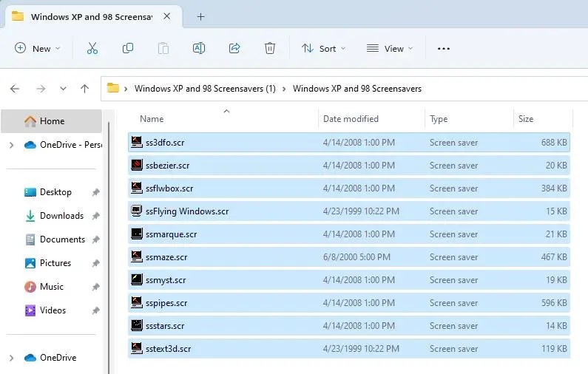
Task: Click the 6/8/2000 5:00 PM date cell
Action: pos(356,257)
